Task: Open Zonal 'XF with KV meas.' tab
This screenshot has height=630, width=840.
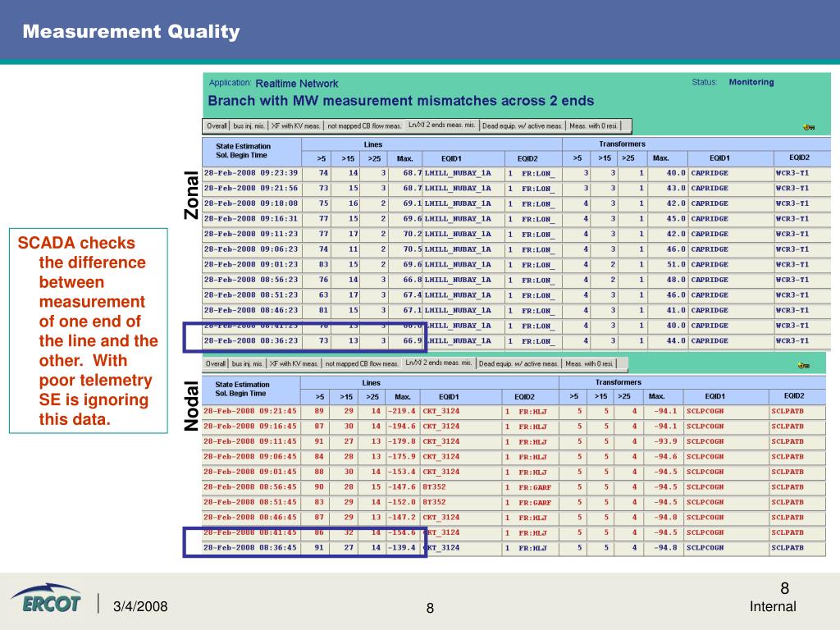Action: tap(295, 126)
